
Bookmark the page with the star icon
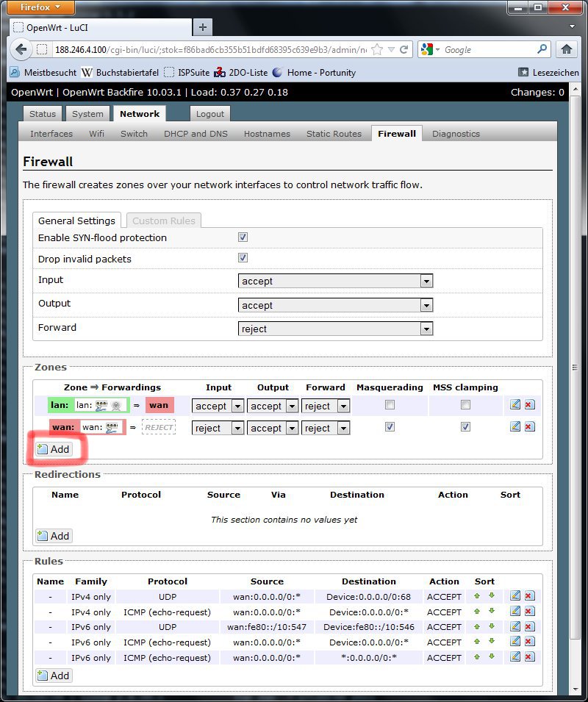(x=377, y=49)
